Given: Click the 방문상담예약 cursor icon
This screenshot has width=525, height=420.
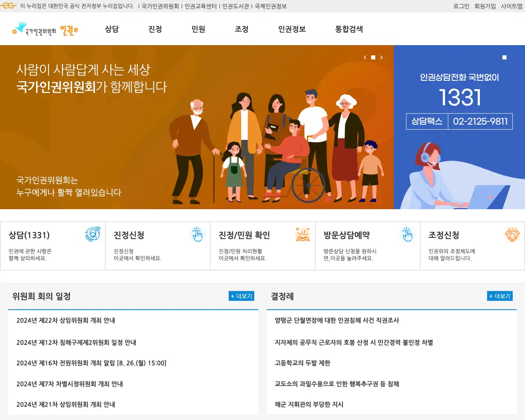Looking at the screenshot, I should (407, 234).
